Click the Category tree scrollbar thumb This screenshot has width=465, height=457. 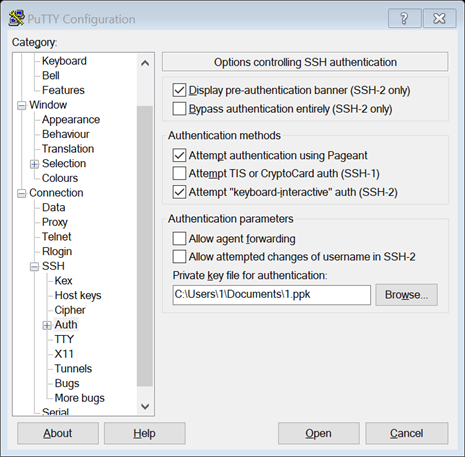coord(145,246)
